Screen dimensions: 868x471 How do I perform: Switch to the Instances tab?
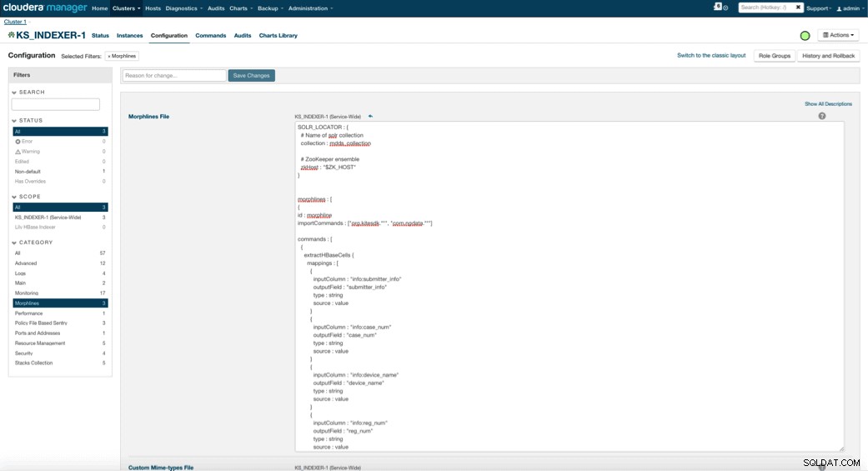(x=129, y=35)
